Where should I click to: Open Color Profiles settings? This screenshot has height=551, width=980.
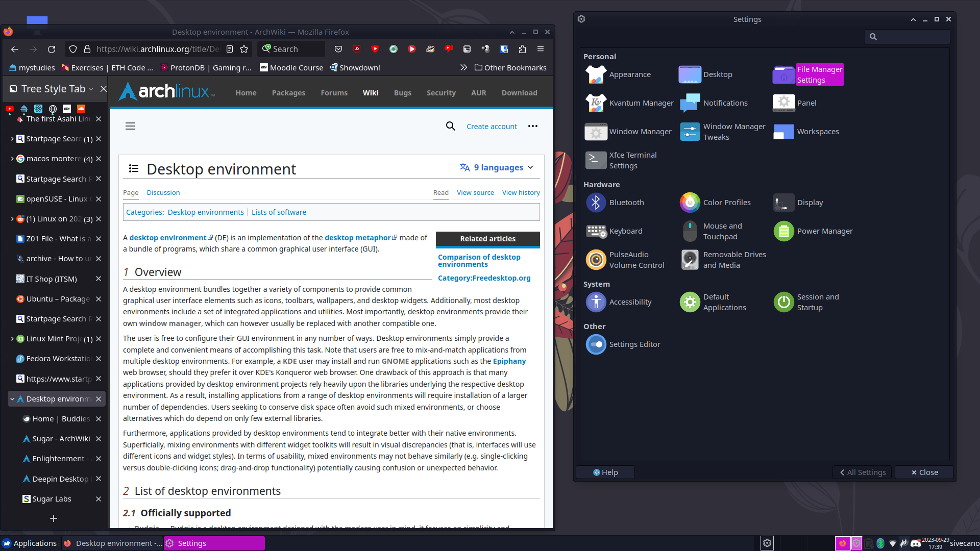point(690,203)
